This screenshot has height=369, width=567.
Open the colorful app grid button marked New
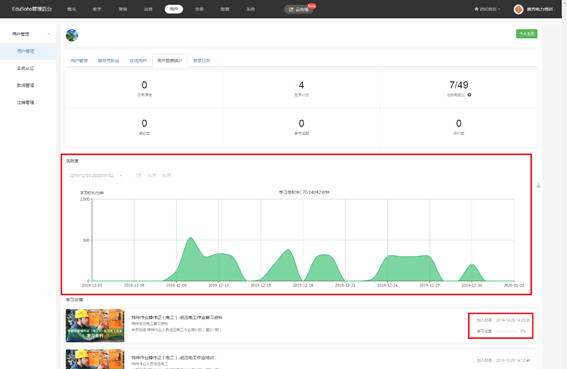point(299,9)
